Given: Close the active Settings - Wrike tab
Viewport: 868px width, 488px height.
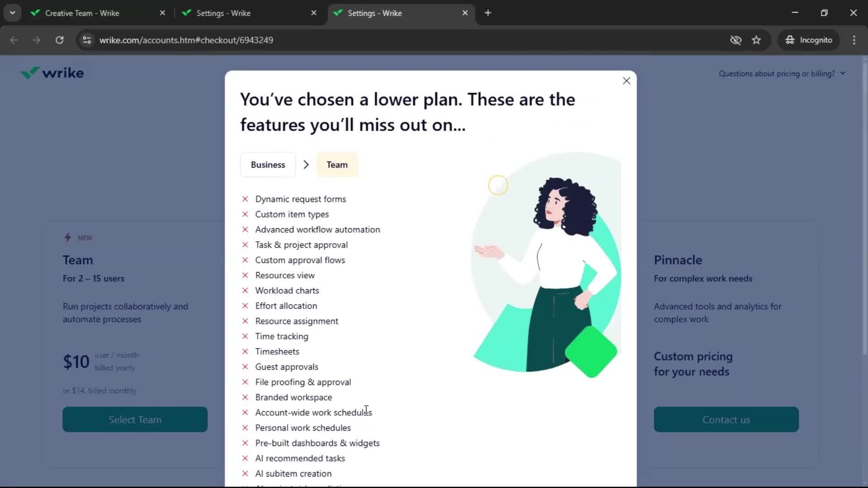Looking at the screenshot, I should click(x=465, y=13).
